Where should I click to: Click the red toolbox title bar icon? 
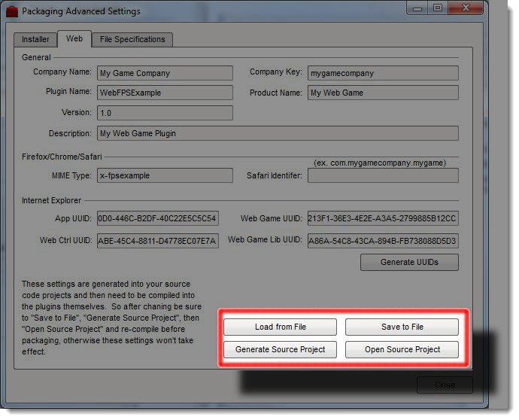[x=12, y=11]
